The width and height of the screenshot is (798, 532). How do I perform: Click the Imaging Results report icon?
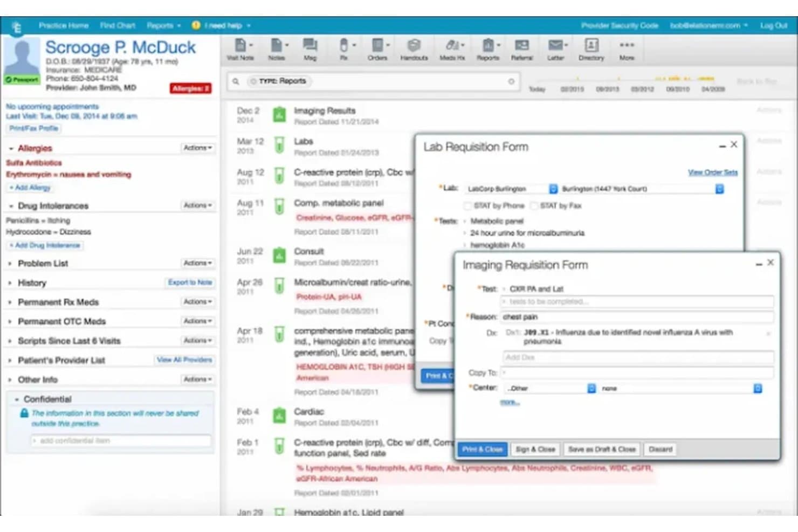[279, 115]
